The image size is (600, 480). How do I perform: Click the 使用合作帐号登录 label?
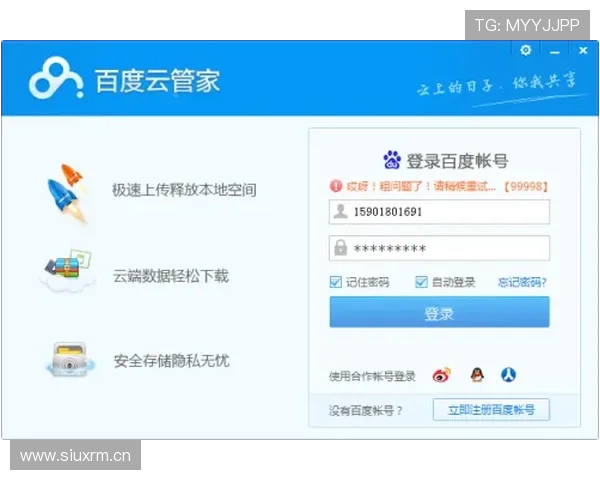click(x=372, y=376)
